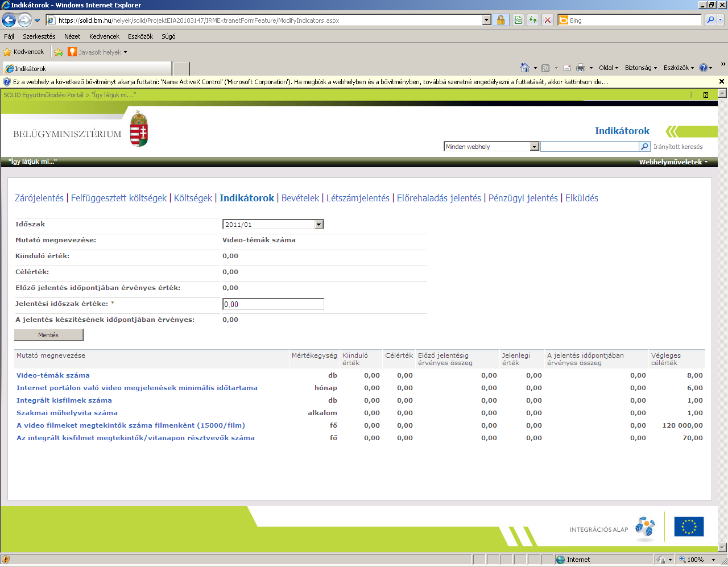Select the Indikátorok browser tab
The image size is (728, 567).
click(x=87, y=69)
